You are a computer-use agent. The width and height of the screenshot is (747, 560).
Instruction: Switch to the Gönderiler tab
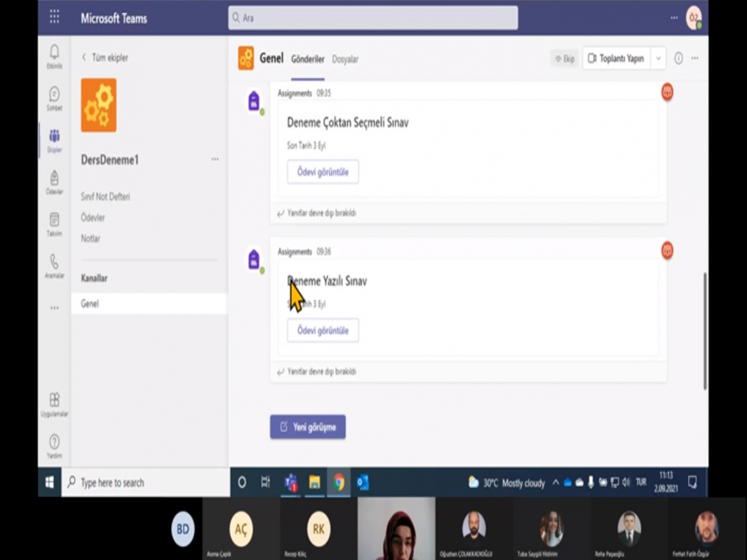coord(308,59)
